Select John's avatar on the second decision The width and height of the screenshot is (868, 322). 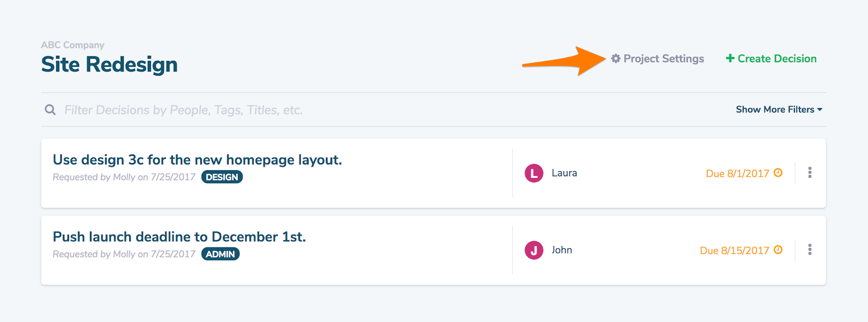click(x=534, y=250)
